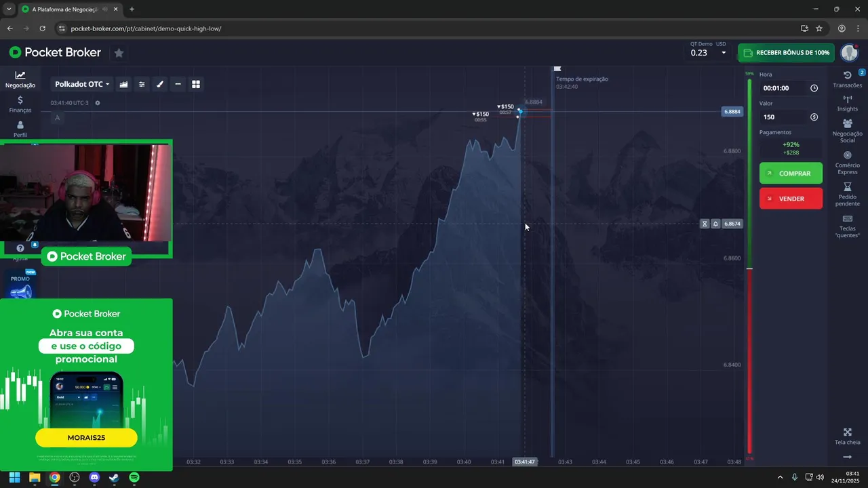Open Comércio Express panel
This screenshot has width=868, height=488.
click(x=848, y=163)
